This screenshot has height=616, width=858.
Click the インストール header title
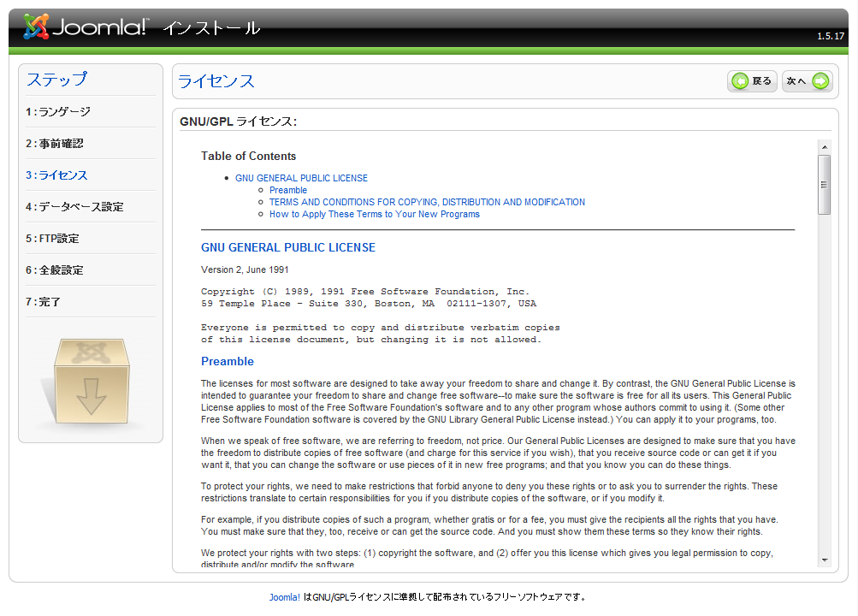211,27
